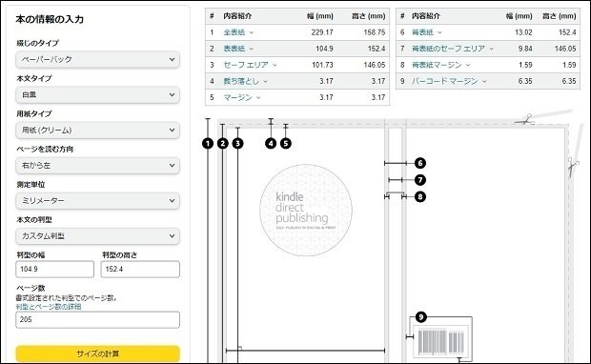591x364 pixels.
Task: Click the number 6 spine marker on the diagram
Action: coord(420,163)
